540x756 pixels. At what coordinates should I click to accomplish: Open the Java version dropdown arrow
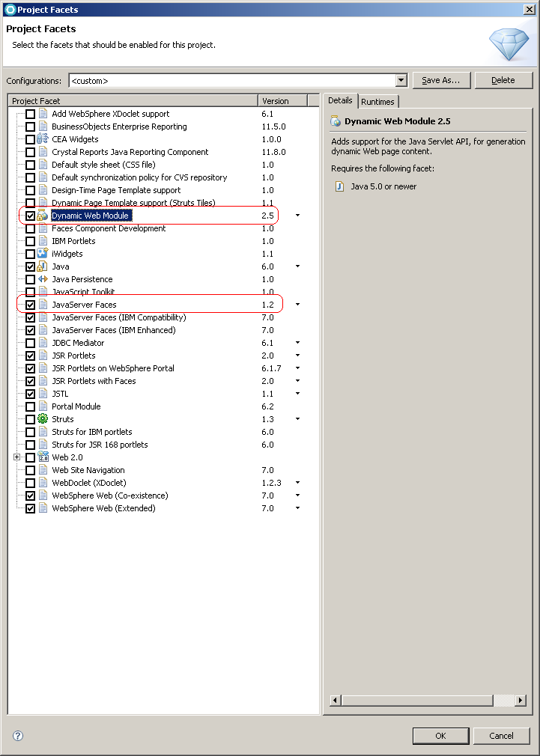pos(298,266)
